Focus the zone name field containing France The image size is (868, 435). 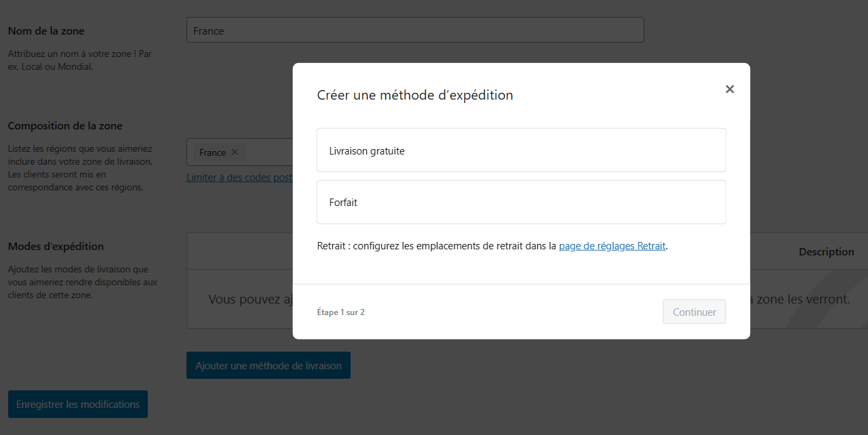(415, 30)
